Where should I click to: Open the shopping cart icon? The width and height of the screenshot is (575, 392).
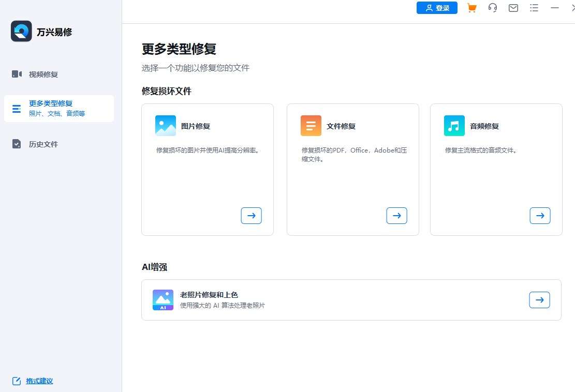point(471,8)
